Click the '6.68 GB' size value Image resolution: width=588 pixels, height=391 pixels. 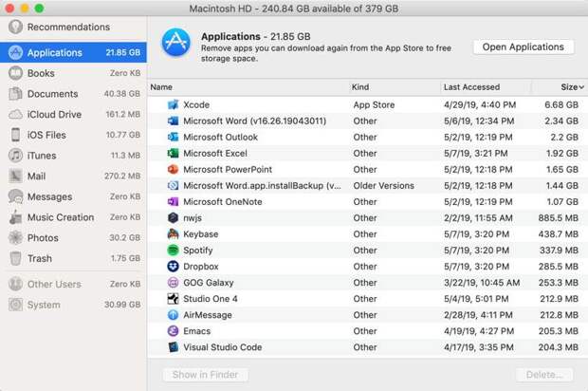(561, 104)
